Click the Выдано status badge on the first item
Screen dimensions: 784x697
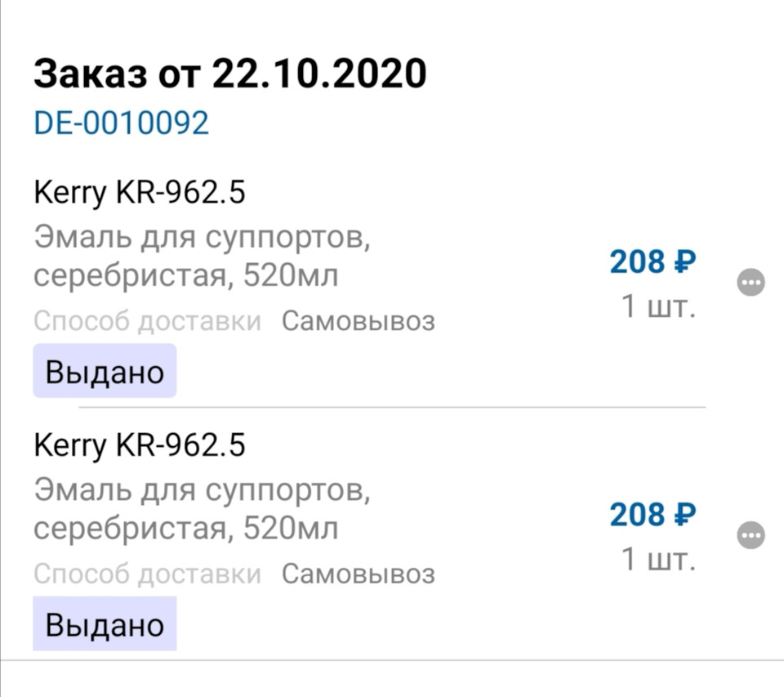[104, 370]
